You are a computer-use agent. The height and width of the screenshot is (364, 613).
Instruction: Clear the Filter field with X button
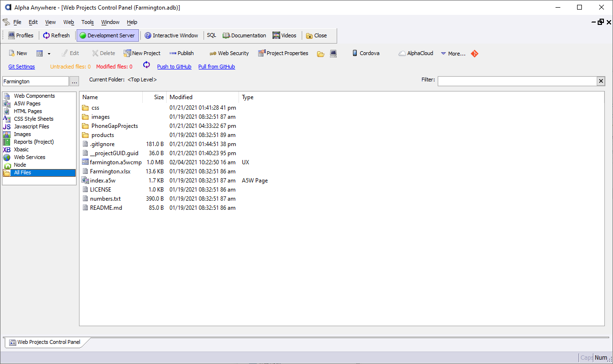601,81
